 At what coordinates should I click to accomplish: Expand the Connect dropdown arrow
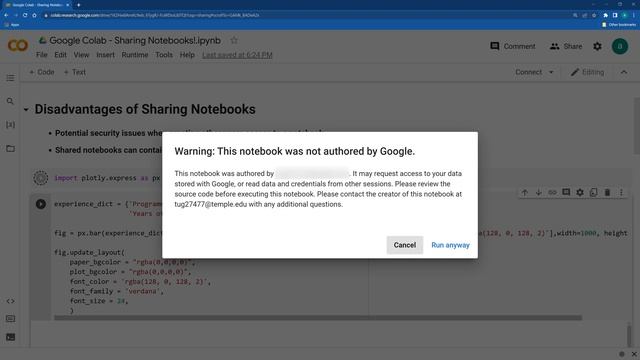551,72
